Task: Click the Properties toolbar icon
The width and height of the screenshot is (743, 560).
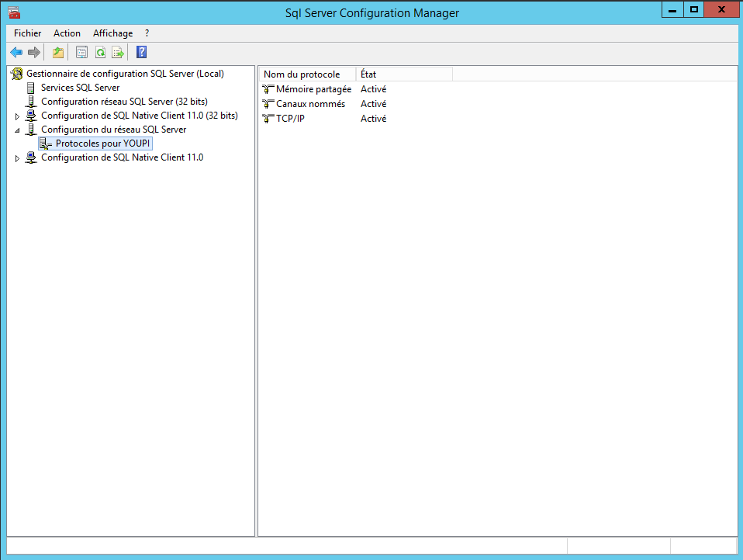Action: [81, 52]
